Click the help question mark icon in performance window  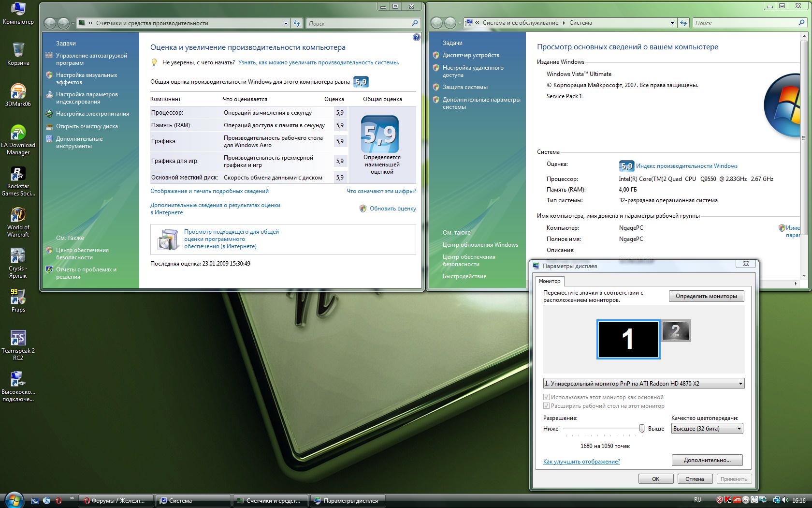[x=417, y=37]
